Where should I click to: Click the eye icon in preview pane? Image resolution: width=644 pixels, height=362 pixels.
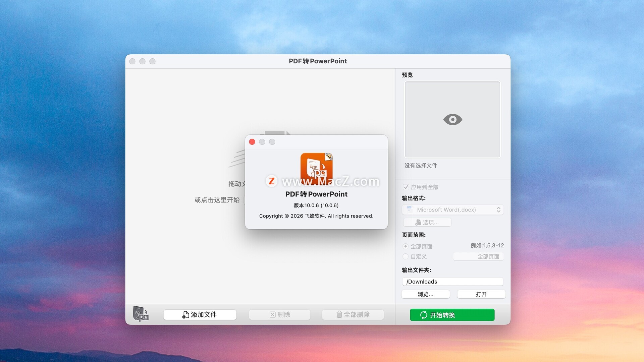452,119
